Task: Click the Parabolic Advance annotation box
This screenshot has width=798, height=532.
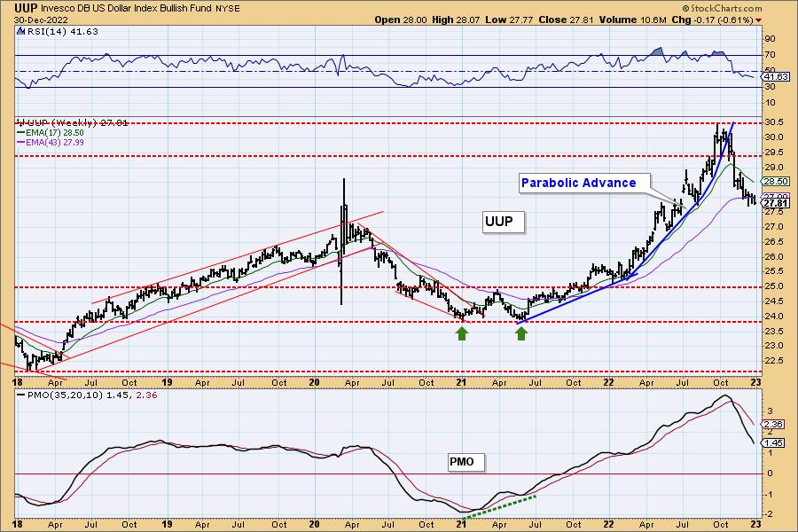Action: click(x=585, y=183)
